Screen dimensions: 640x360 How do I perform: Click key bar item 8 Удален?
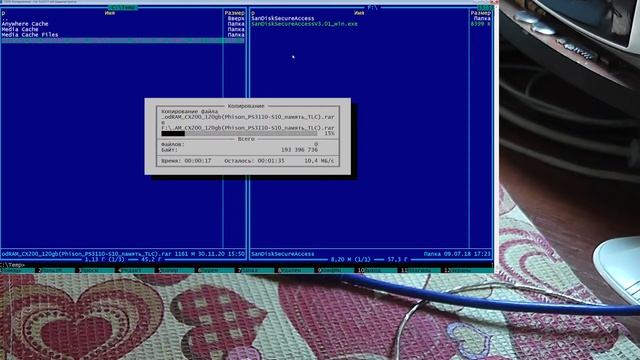pyautogui.click(x=296, y=270)
